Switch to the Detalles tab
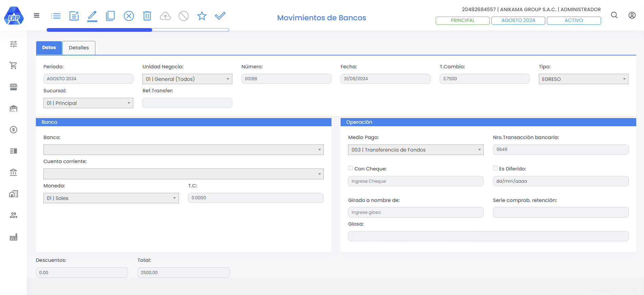Viewport: 644px width, 295px height. click(79, 48)
